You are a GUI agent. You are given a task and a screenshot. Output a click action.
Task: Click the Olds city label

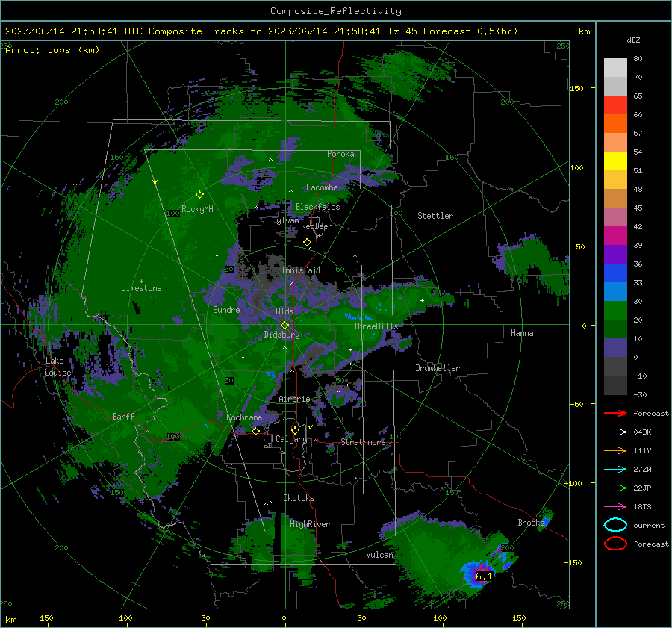click(284, 311)
